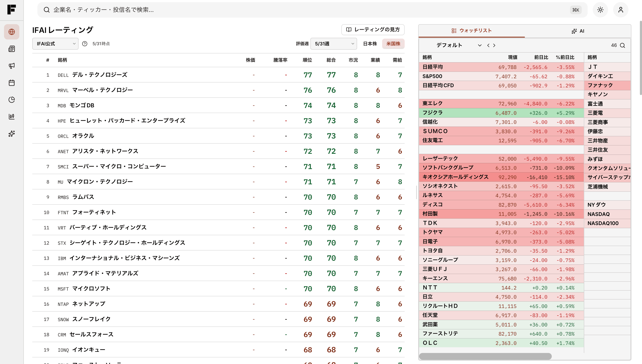The image size is (642, 364).
Task: Open the news icon in sidebar
Action: point(11,49)
